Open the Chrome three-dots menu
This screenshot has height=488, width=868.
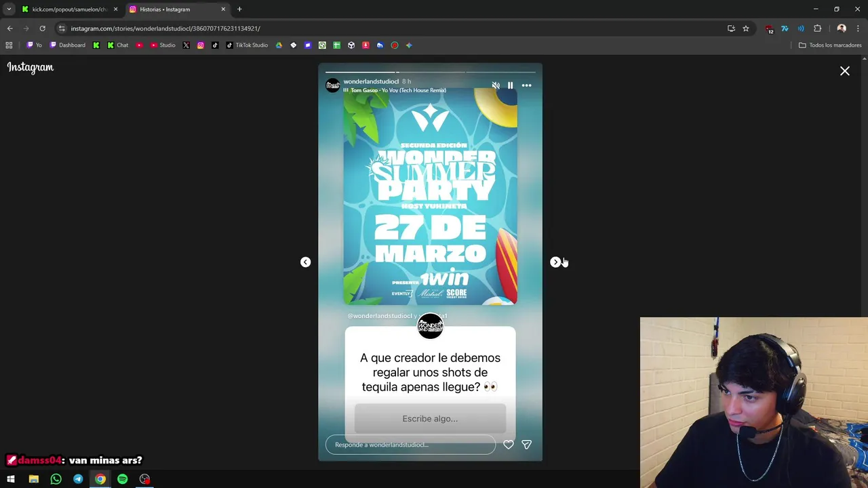(858, 28)
